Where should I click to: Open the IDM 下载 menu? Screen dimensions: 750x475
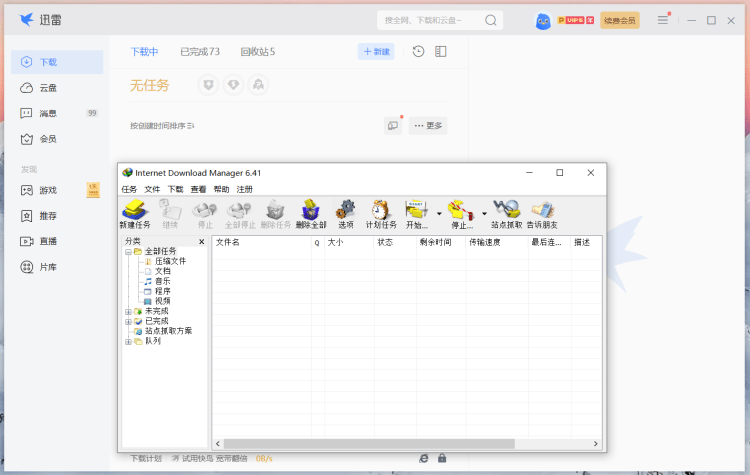[x=175, y=189]
